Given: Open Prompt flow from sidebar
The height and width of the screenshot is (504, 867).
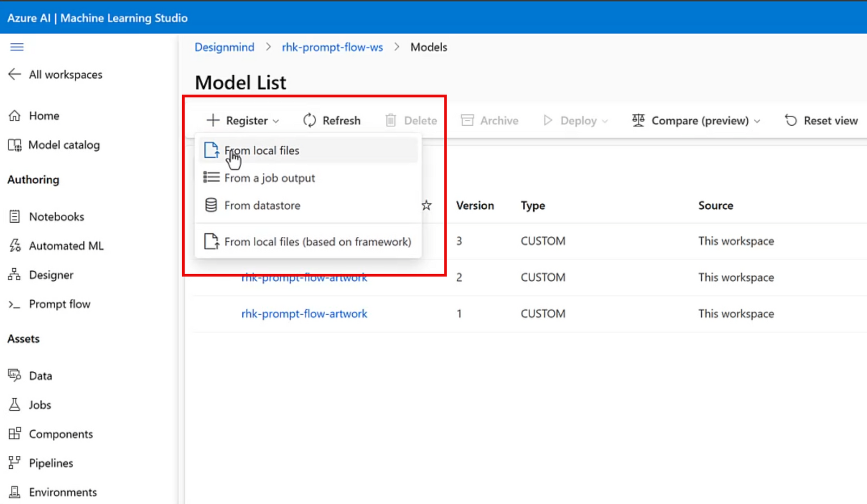Looking at the screenshot, I should tap(60, 304).
